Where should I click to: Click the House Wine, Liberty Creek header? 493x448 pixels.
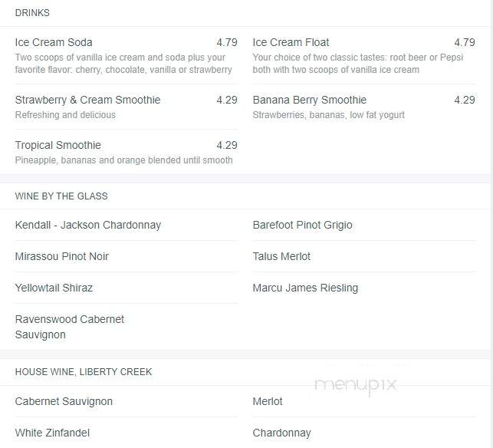84,372
